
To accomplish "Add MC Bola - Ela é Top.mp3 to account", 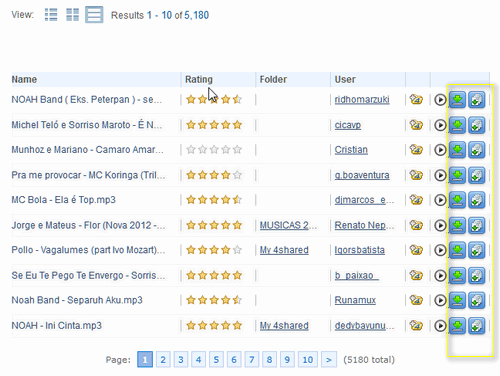I will click(477, 200).
